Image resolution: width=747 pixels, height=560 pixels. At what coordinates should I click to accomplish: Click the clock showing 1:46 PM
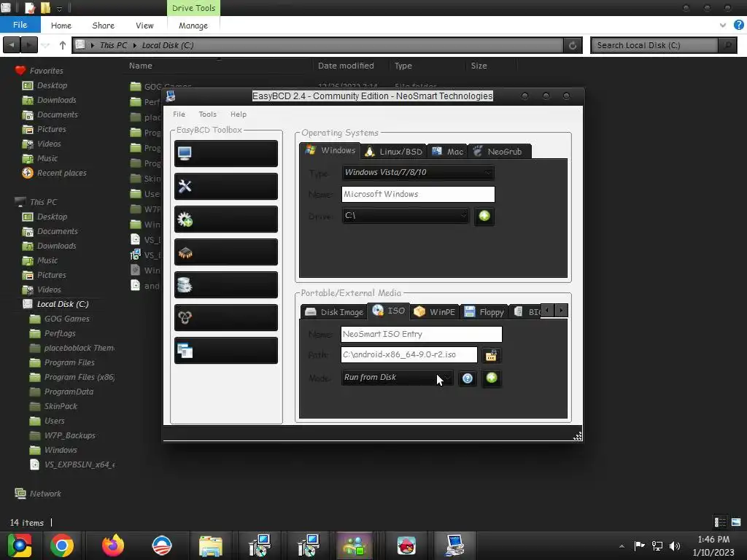point(713,540)
